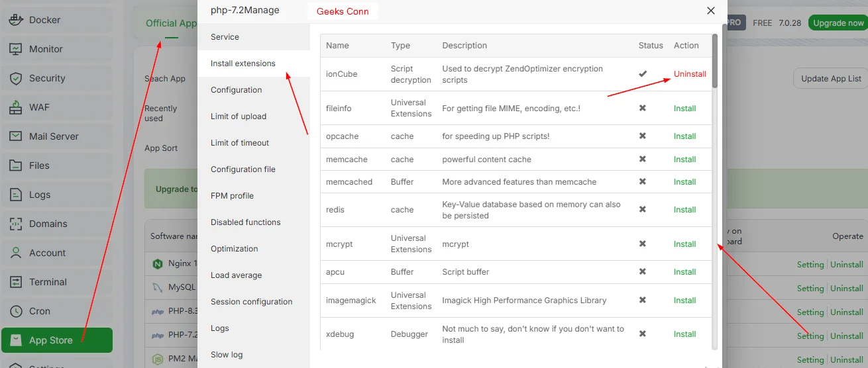The width and height of the screenshot is (868, 368).
Task: Click the WAF firewall icon
Action: coord(17,107)
